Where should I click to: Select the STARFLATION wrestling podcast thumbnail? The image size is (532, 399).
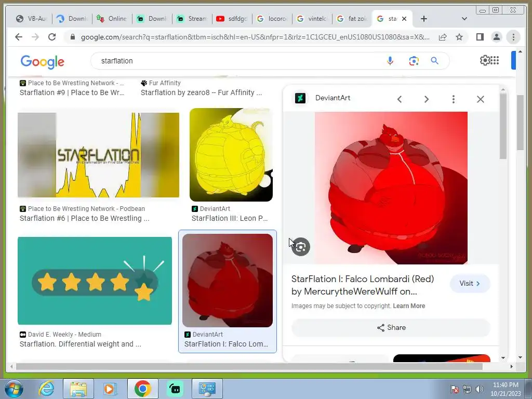98,155
